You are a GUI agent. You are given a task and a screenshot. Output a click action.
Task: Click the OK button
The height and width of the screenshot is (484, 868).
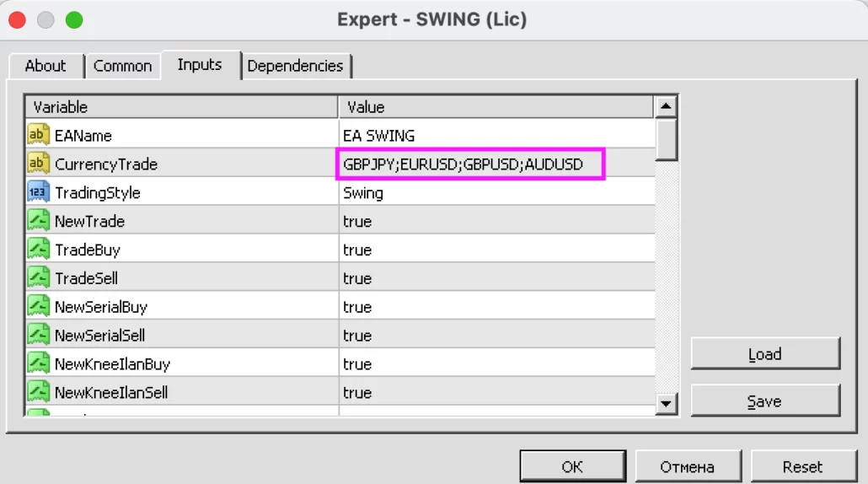click(x=572, y=467)
